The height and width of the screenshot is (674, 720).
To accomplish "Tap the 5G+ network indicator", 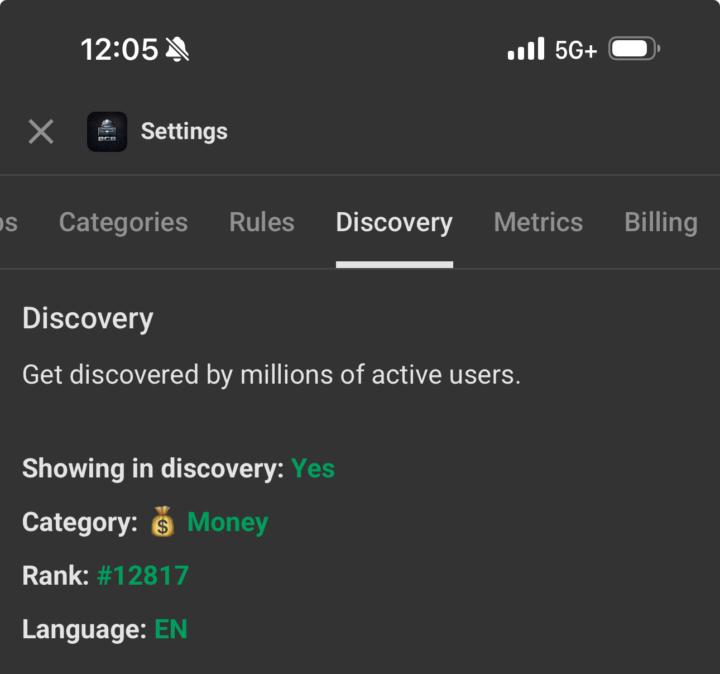I will click(576, 49).
